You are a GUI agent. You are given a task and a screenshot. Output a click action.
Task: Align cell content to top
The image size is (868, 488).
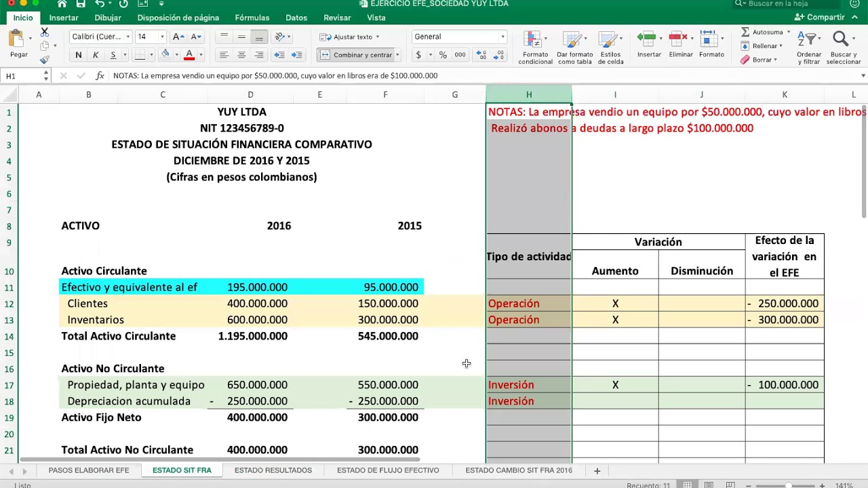(x=224, y=37)
